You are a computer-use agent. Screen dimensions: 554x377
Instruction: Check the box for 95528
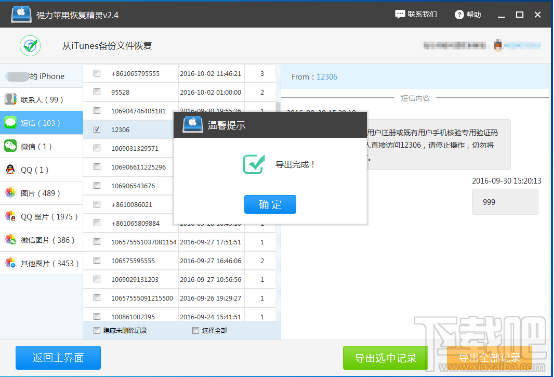pos(96,92)
